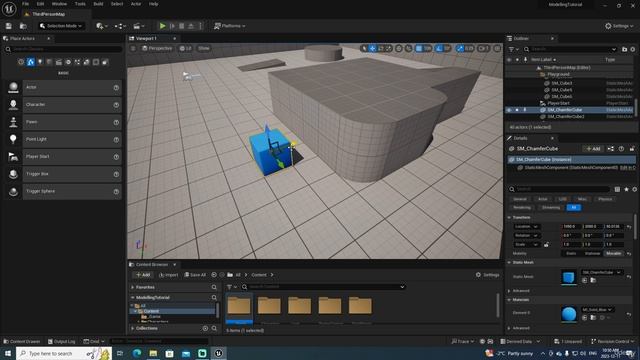
Task: Click the Stop simulation button
Action: point(182,26)
